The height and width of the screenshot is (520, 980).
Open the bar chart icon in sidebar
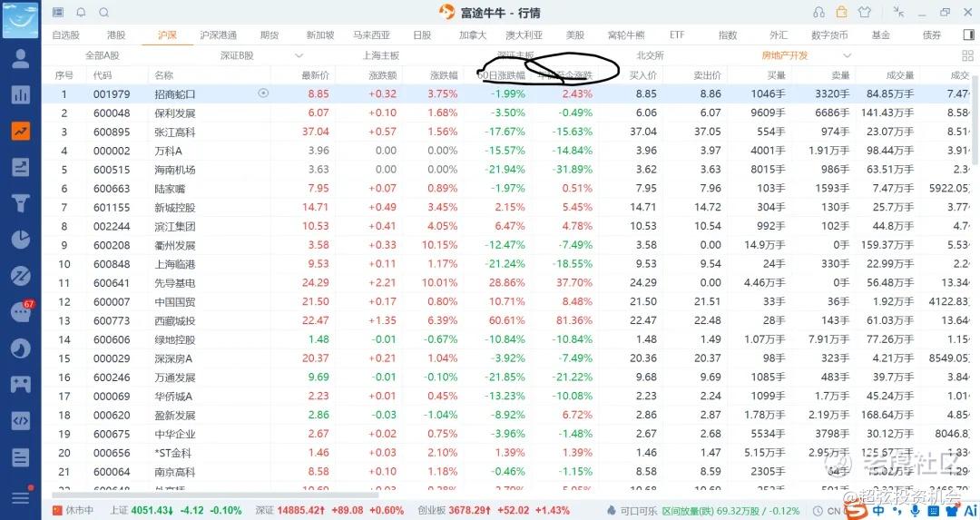tap(21, 95)
